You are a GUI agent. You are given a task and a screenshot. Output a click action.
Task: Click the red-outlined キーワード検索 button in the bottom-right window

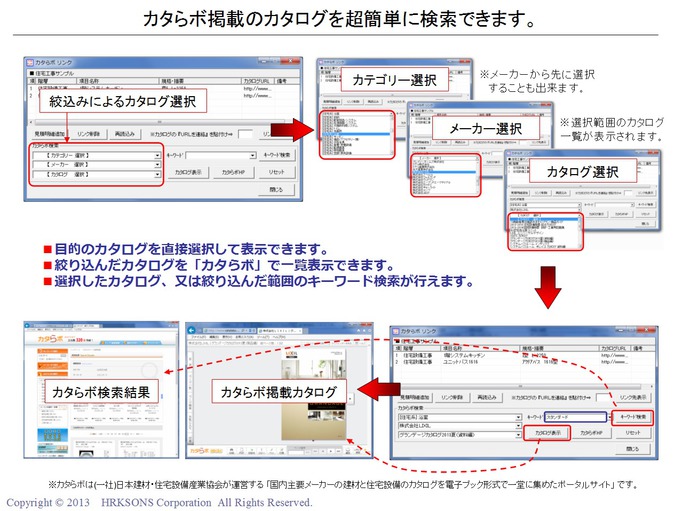pos(633,417)
